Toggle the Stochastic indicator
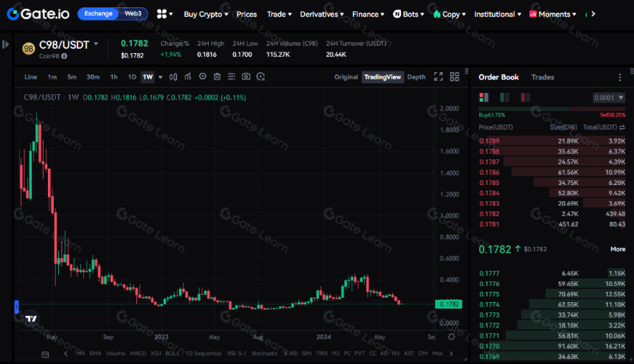The height and width of the screenshot is (364, 634). pyautogui.click(x=265, y=354)
